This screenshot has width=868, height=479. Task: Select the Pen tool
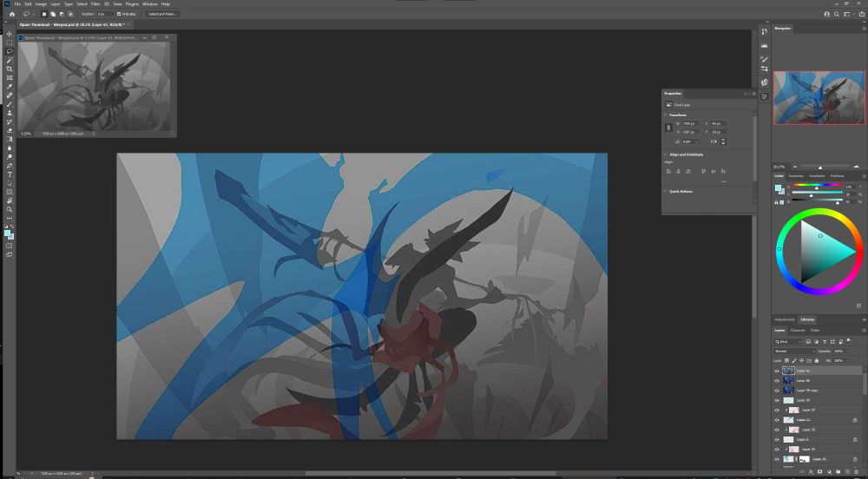click(x=10, y=166)
